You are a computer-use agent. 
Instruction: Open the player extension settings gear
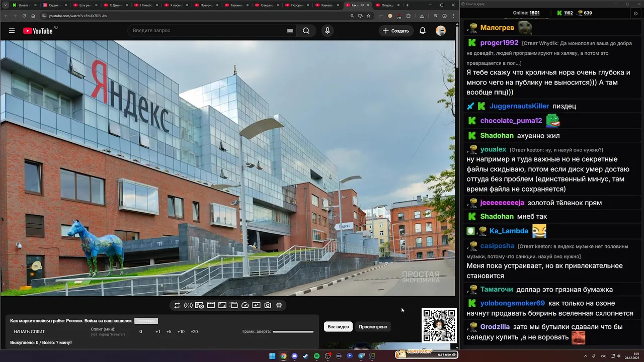pyautogui.click(x=279, y=305)
